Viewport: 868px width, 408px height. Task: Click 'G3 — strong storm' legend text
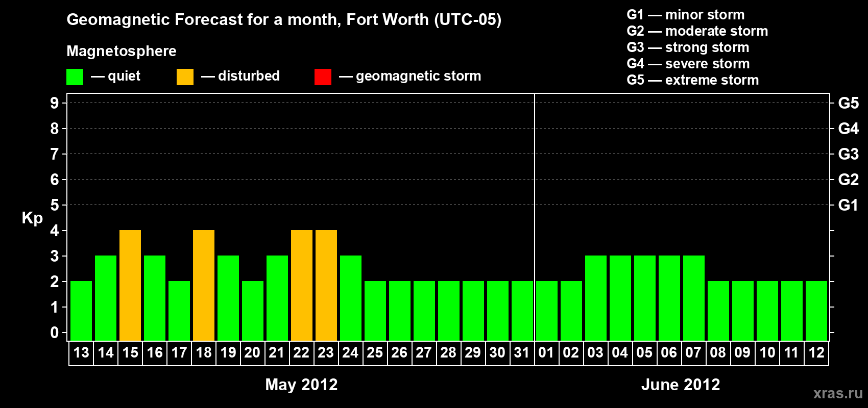(x=688, y=47)
